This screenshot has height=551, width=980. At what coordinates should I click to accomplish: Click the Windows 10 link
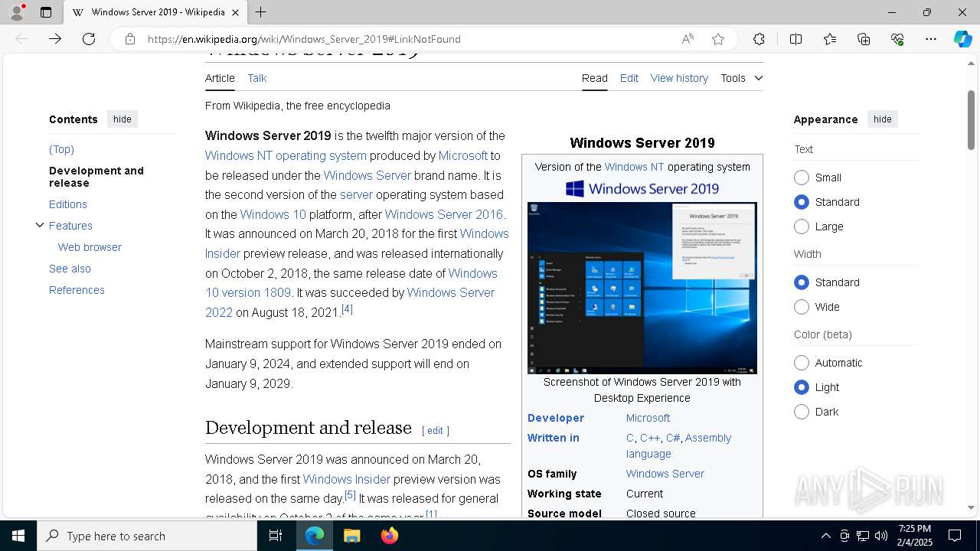click(273, 214)
